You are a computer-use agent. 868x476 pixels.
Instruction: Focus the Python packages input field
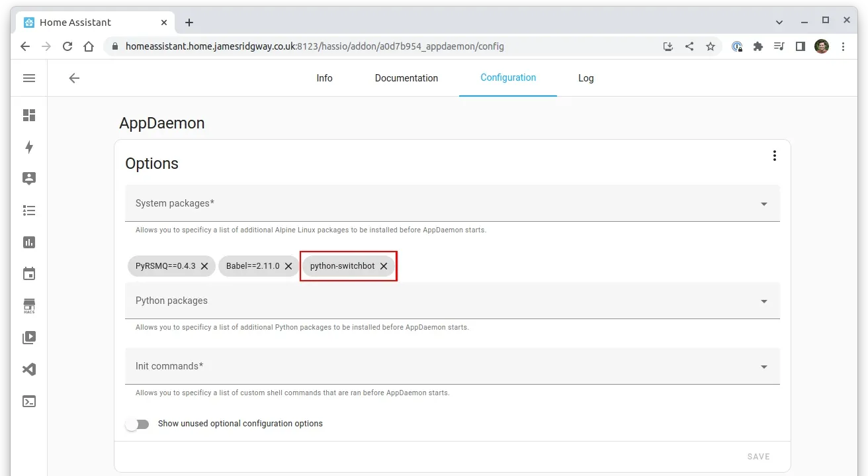click(x=453, y=301)
